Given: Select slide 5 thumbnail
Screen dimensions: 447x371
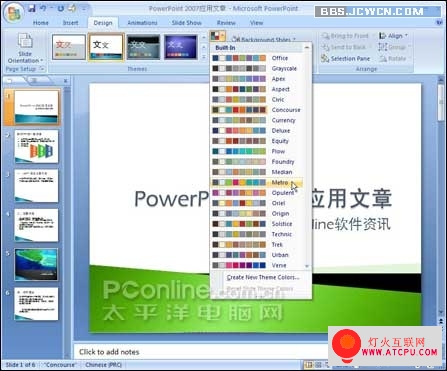Looking at the screenshot, I should pyautogui.click(x=36, y=264).
